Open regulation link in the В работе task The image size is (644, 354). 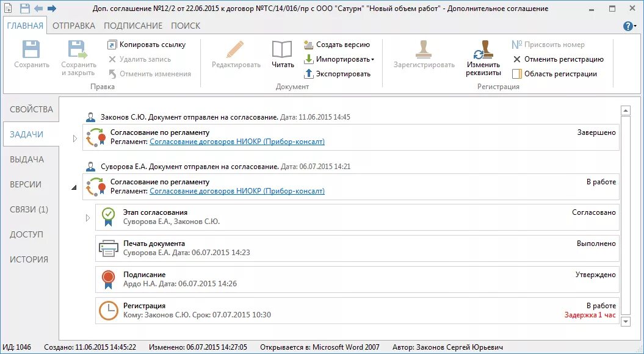tap(237, 191)
